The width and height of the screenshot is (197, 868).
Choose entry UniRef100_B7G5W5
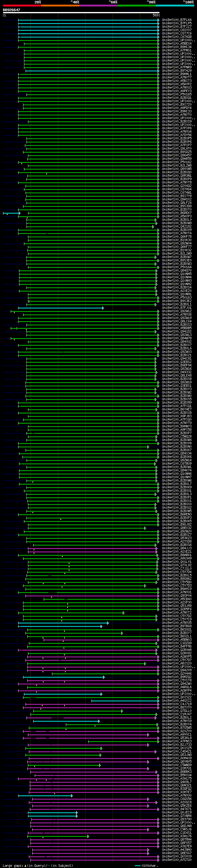coord(177,728)
